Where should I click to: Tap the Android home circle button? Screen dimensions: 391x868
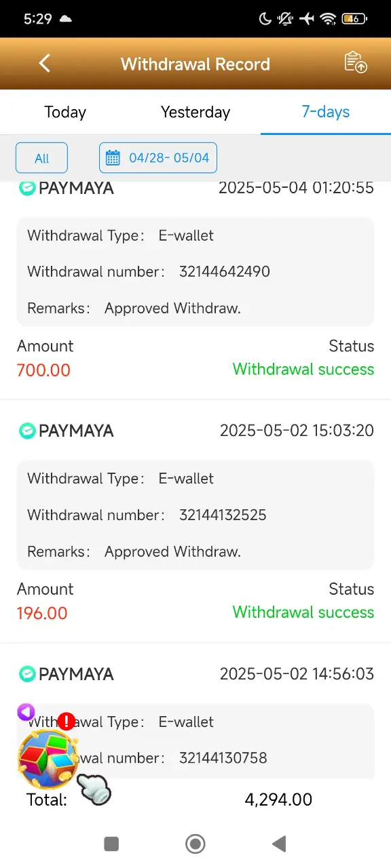(195, 844)
